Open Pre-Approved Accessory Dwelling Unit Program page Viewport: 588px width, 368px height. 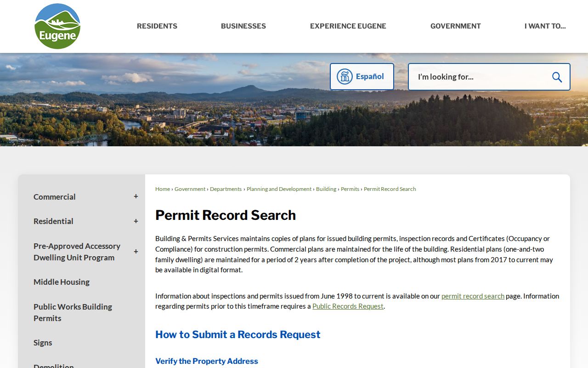[77, 252]
